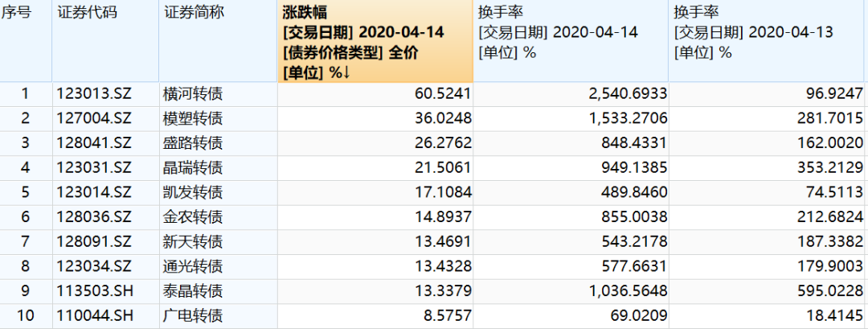Click turnover value 949.1385
Screen dimensions: 868x329
636,168
